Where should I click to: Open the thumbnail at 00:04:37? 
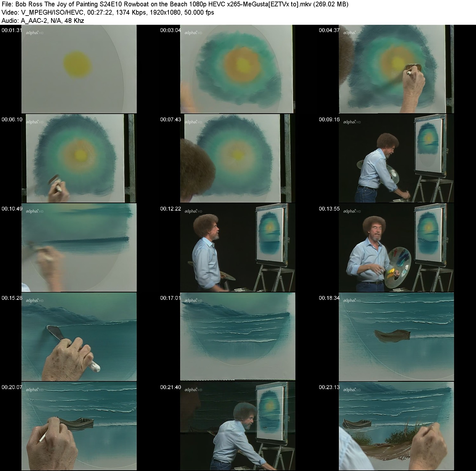pyautogui.click(x=397, y=69)
